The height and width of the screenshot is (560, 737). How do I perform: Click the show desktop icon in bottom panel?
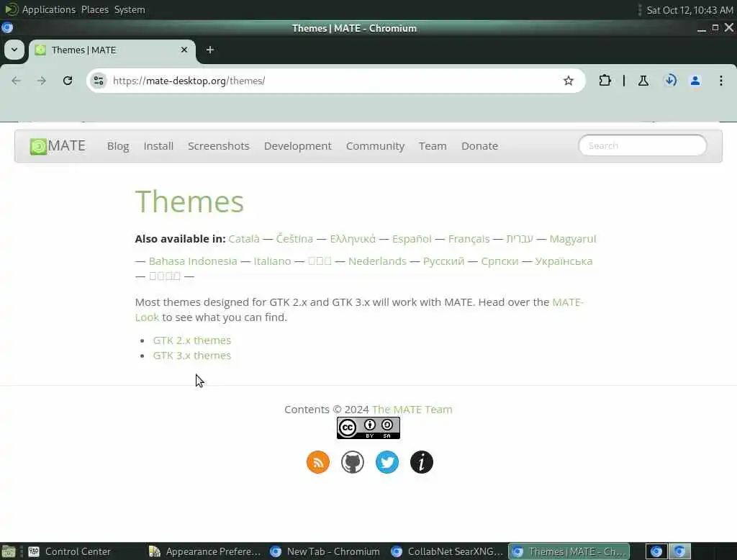9,551
